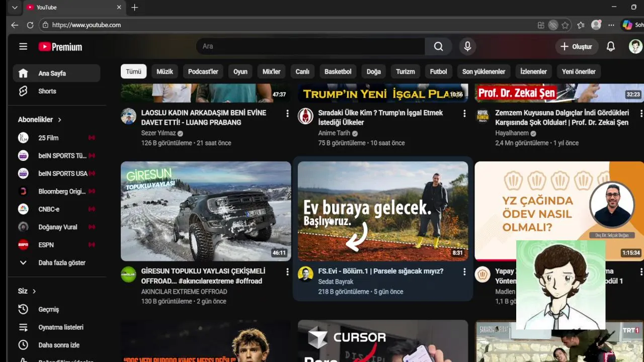The height and width of the screenshot is (362, 644).
Task: Open the browser three-dot settings menu
Action: click(611, 25)
